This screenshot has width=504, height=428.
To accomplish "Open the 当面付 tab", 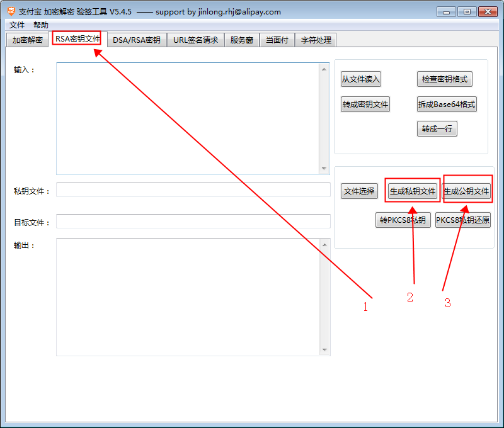I will click(277, 40).
